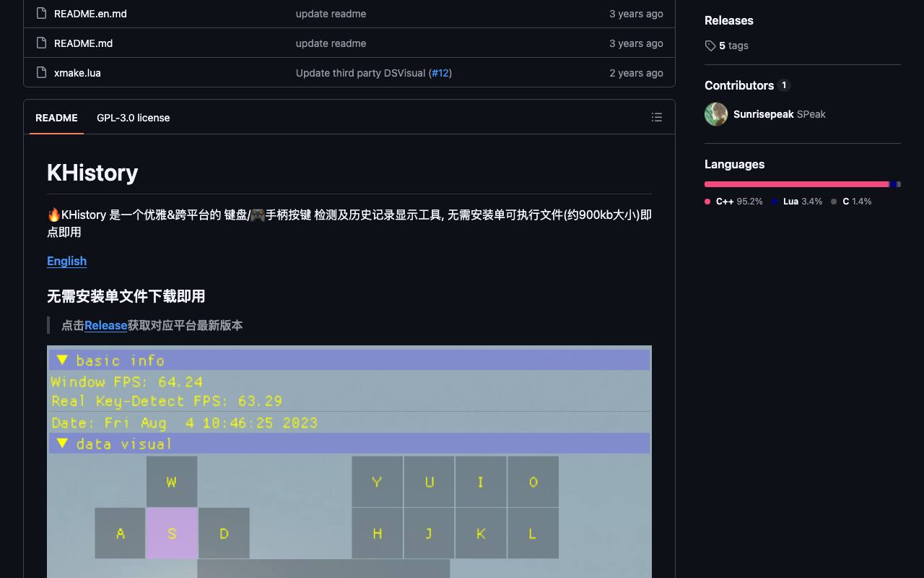Open the README outline list icon

point(657,117)
